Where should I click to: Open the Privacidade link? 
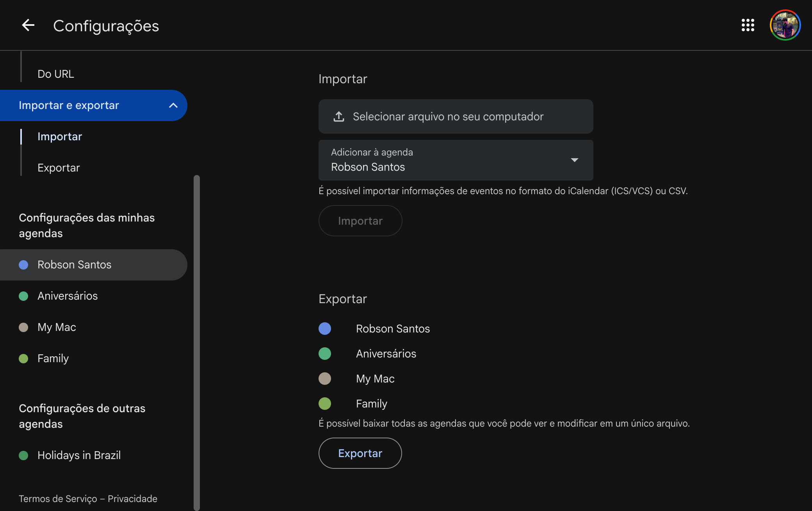click(x=132, y=499)
